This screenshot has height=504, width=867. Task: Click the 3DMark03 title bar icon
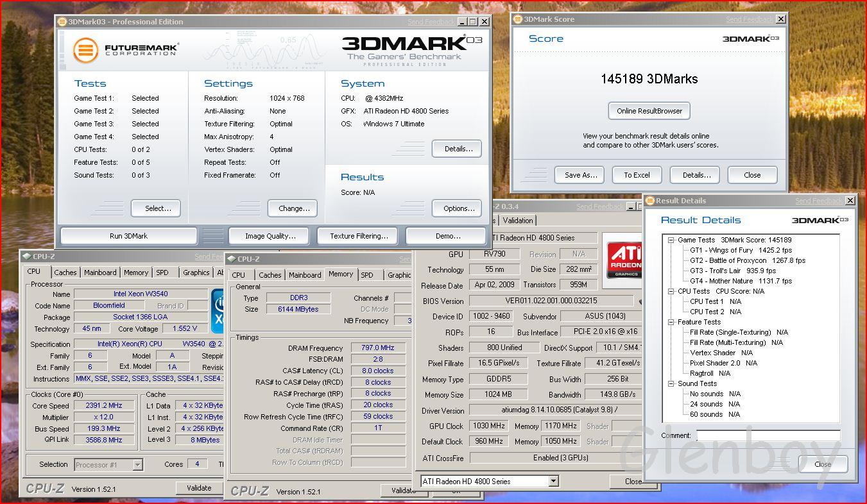coord(62,21)
